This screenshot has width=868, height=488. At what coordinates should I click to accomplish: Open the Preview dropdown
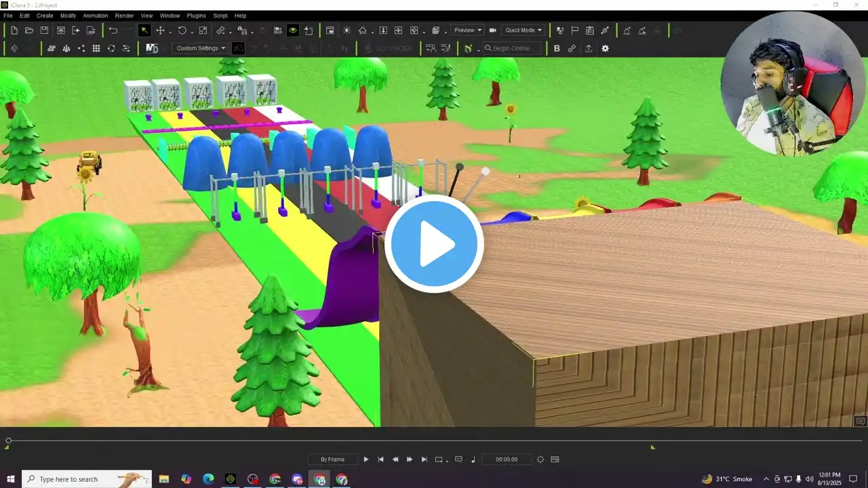pos(468,30)
